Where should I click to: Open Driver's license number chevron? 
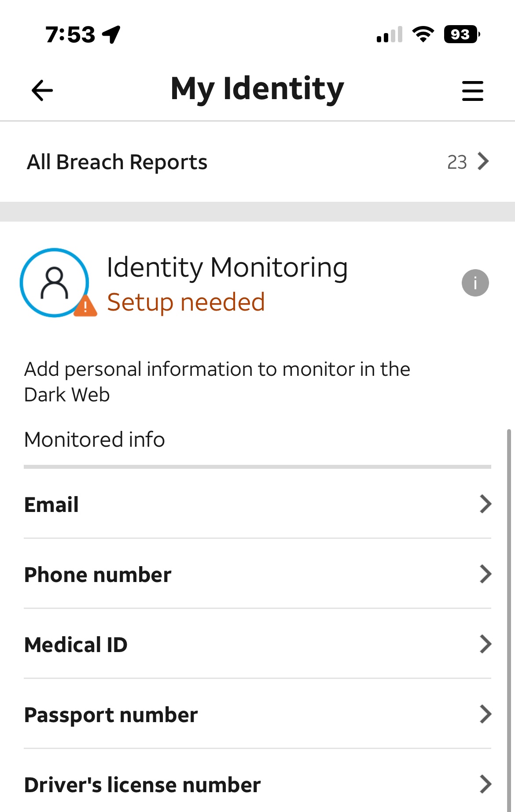click(x=485, y=784)
